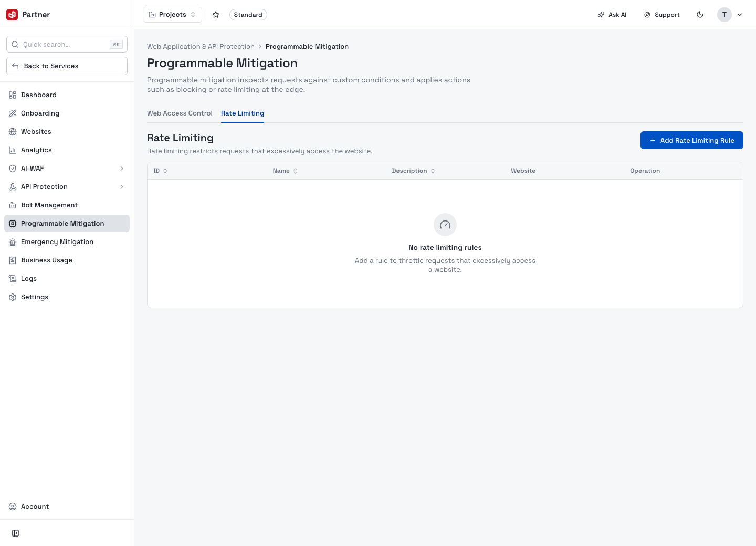This screenshot has height=546, width=756.
Task: Click the T user avatar
Action: [724, 15]
